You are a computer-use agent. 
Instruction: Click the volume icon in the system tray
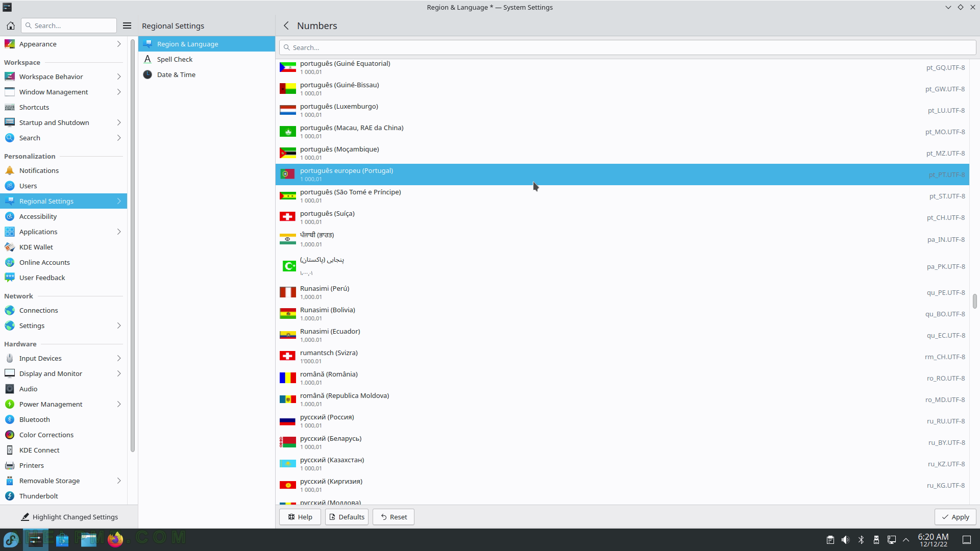click(846, 540)
